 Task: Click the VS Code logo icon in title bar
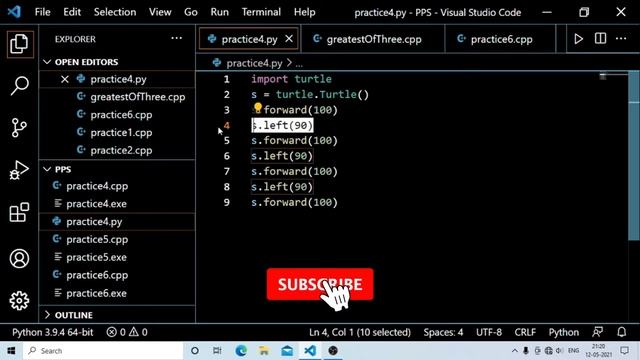[x=14, y=12]
